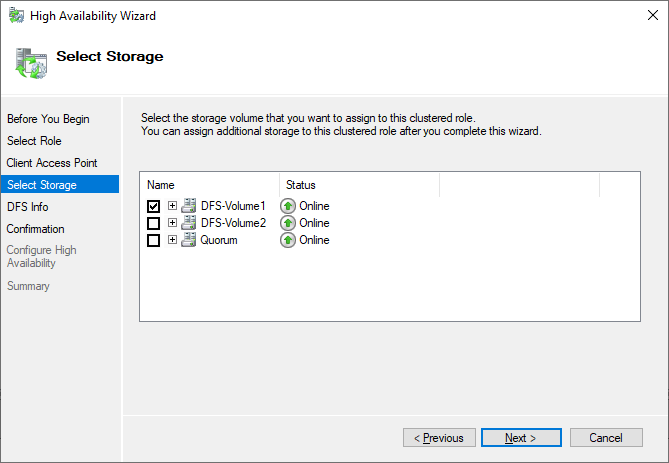
Task: Check the Quorum checkbox
Action: tap(153, 240)
